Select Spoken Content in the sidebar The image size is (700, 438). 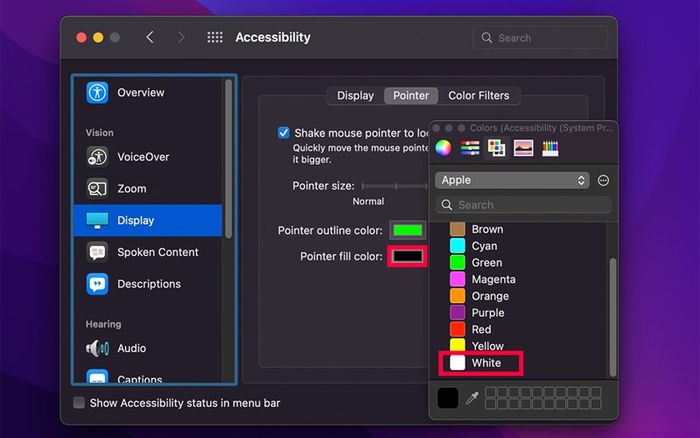point(157,252)
